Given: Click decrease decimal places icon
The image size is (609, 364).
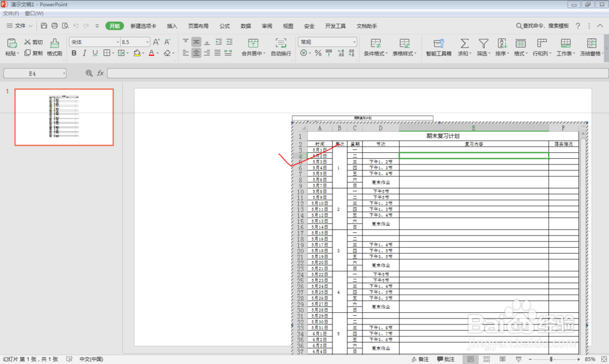Looking at the screenshot, I should (351, 53).
